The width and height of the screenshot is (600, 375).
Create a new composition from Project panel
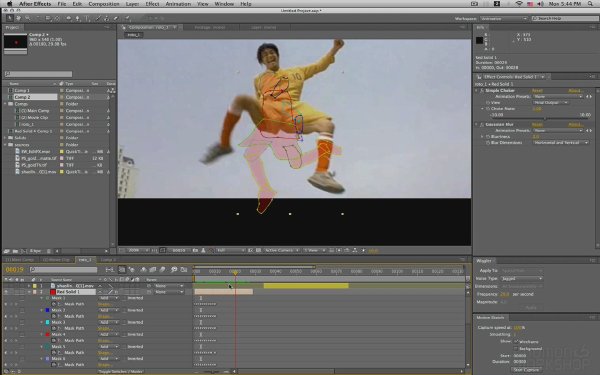[x=24, y=251]
